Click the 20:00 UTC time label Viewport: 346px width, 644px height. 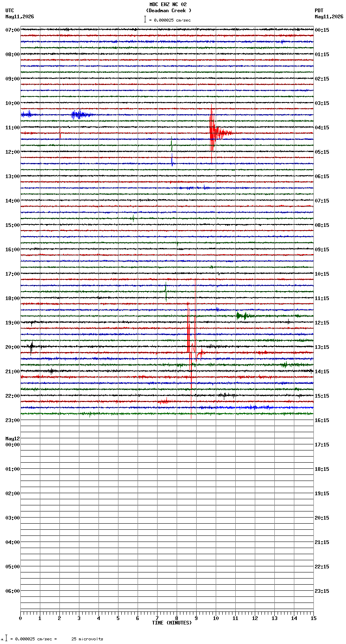(13, 347)
